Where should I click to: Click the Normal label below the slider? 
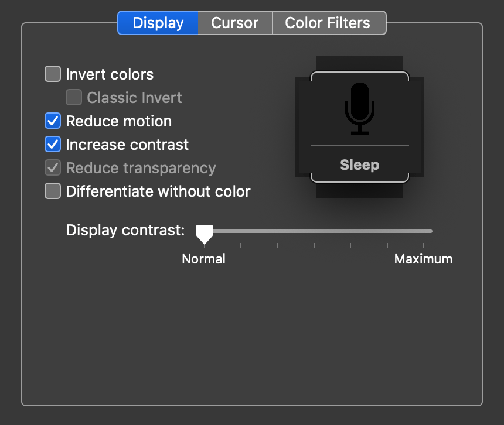click(x=203, y=258)
